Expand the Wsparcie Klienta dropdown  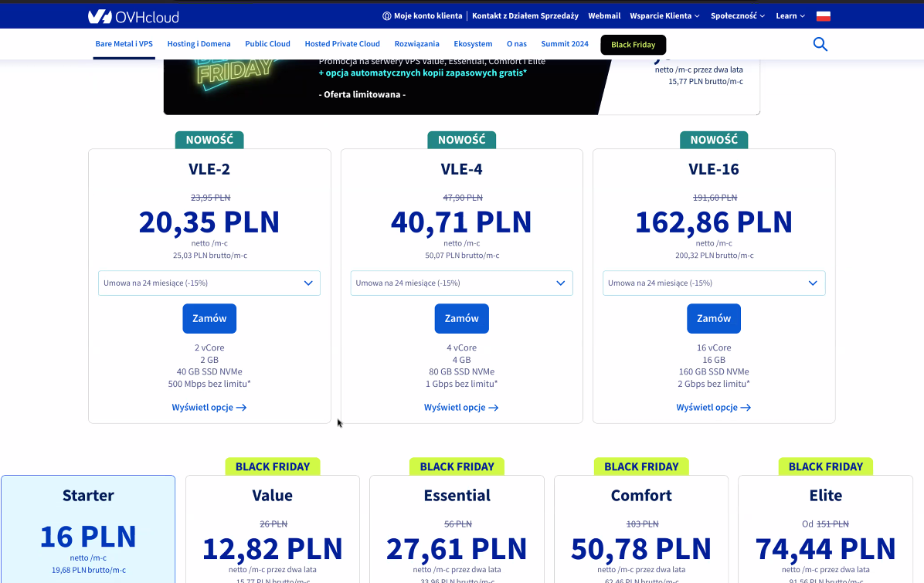pos(664,16)
